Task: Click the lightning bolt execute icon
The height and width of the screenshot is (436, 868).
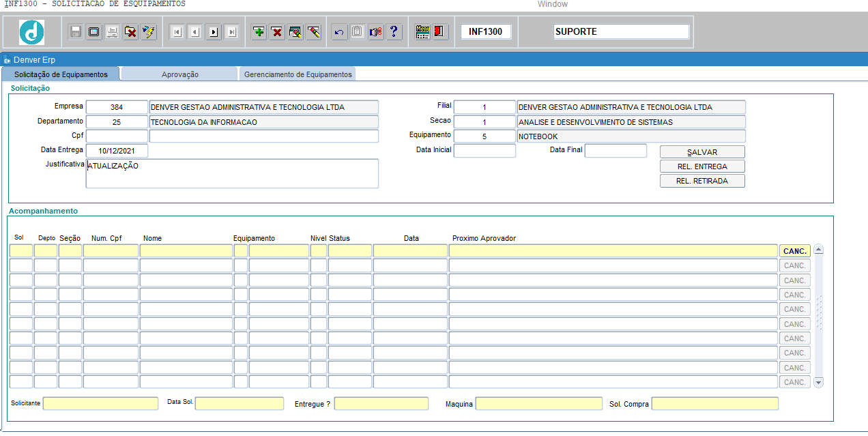Action: pos(149,31)
